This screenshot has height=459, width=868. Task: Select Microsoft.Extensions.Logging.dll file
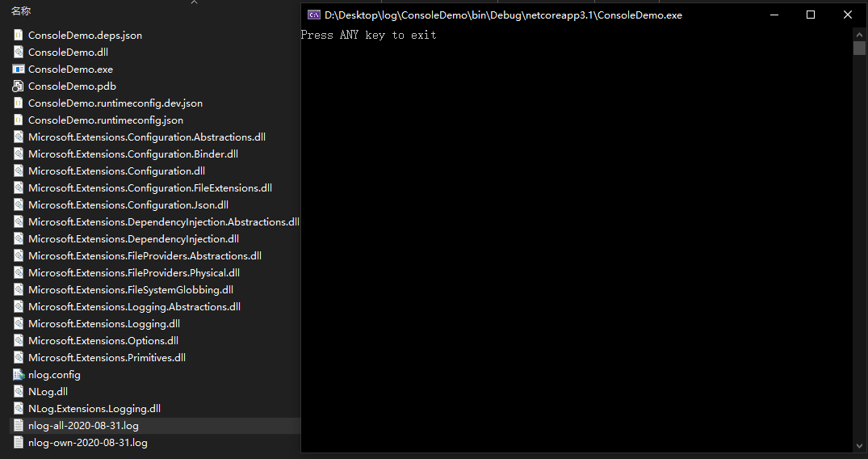(103, 323)
